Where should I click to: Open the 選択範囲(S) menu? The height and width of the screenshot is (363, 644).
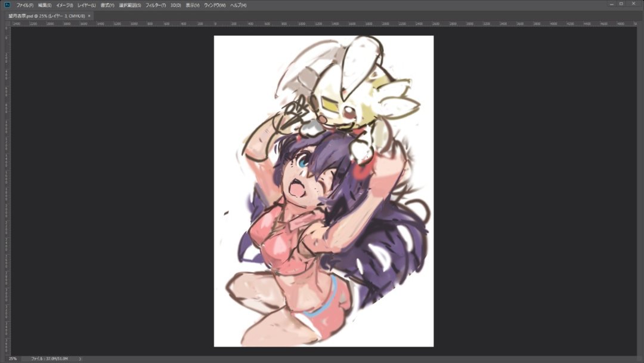(x=130, y=5)
